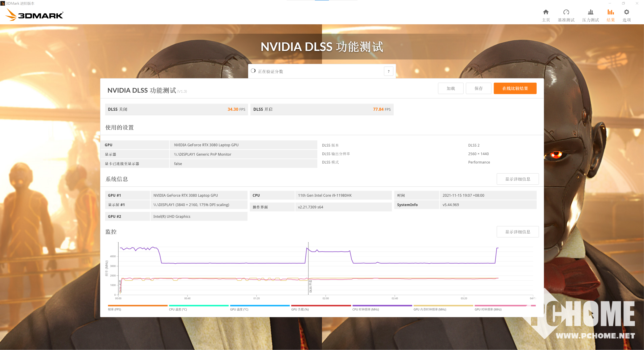This screenshot has width=644, height=350.
Task: Toggle the GPU Temperature (GPU 温度) legend
Action: [x=260, y=308]
